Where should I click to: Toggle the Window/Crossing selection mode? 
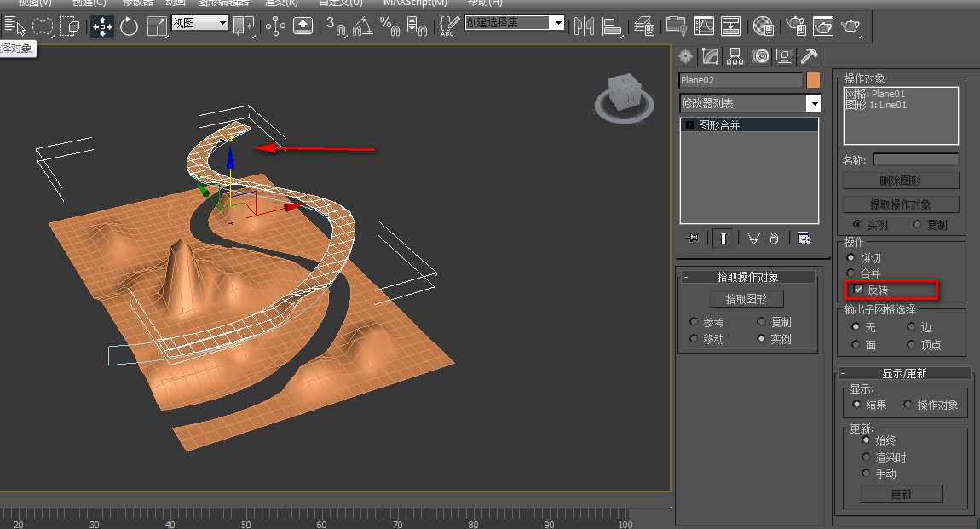(69, 26)
